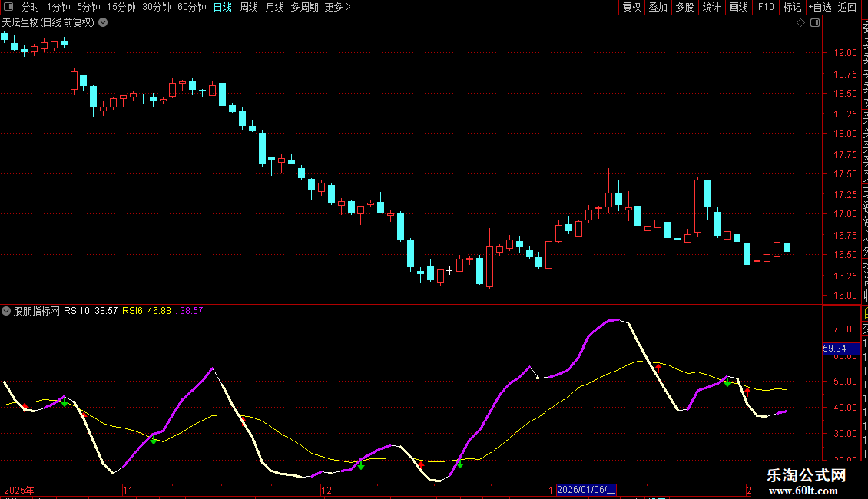
Task: Switch to 5分钟 period
Action: [x=88, y=7]
